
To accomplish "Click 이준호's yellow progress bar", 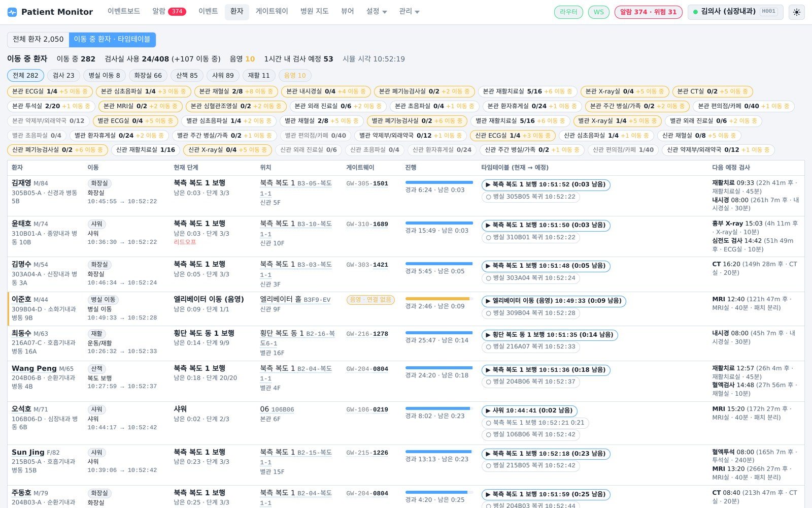I will [x=439, y=299].
